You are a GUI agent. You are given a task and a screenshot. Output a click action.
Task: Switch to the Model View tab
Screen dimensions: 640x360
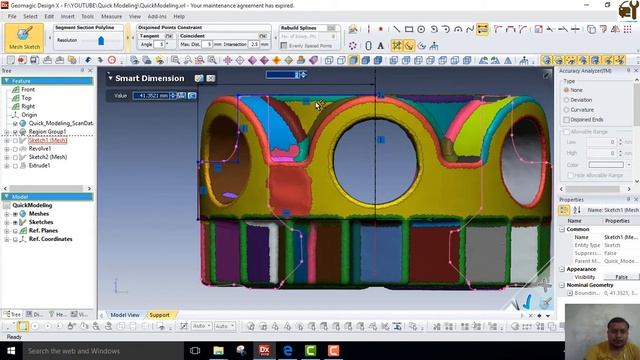(124, 315)
